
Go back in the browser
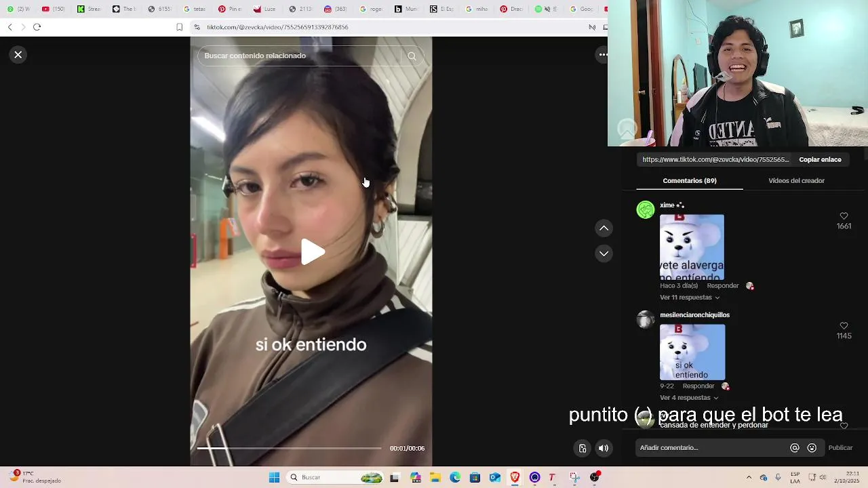9,27
